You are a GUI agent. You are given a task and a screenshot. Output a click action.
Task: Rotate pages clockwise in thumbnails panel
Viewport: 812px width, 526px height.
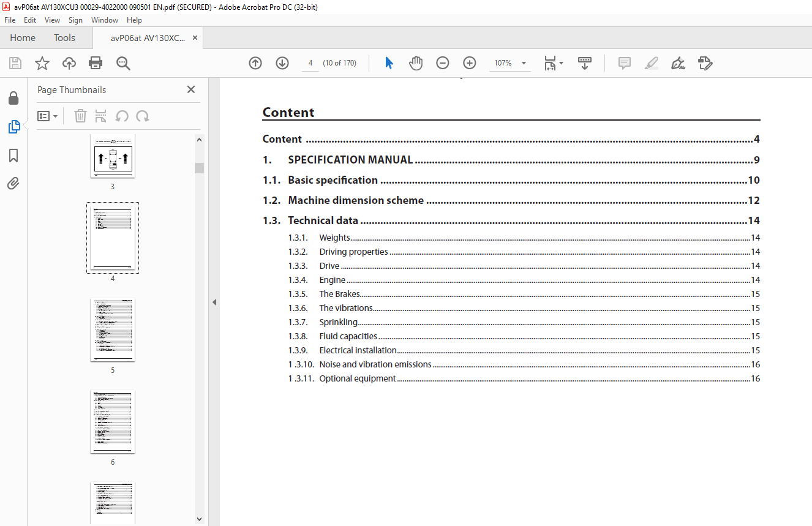point(143,116)
